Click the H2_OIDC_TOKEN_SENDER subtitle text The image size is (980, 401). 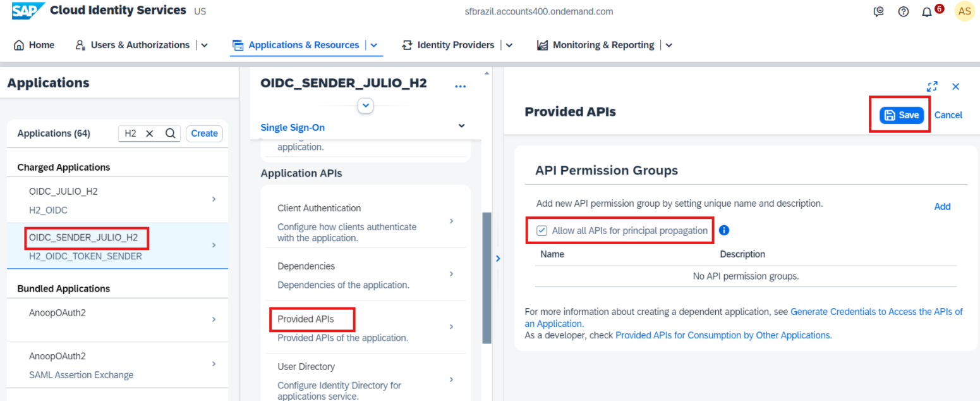click(85, 256)
